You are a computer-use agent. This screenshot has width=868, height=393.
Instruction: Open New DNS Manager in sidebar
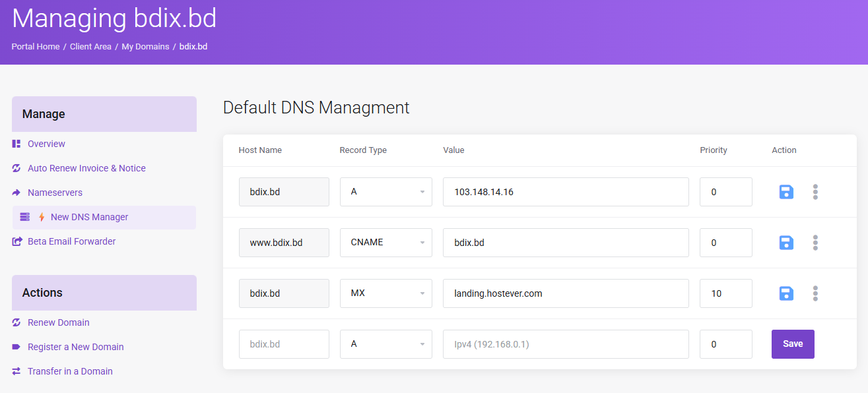point(89,217)
